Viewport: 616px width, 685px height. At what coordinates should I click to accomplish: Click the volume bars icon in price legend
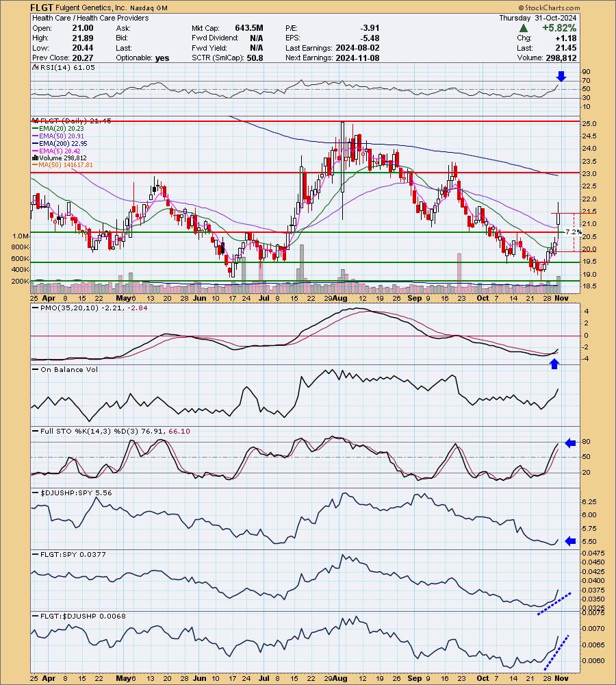click(36, 158)
